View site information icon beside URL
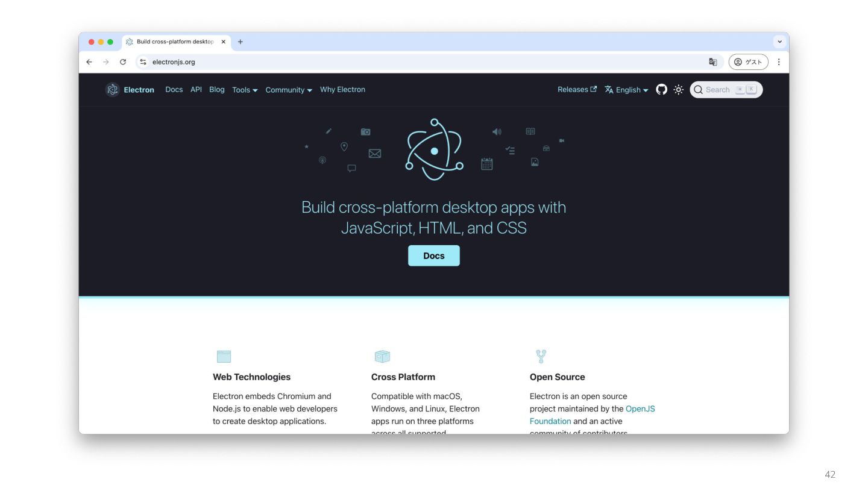868x488 pixels. (x=143, y=62)
